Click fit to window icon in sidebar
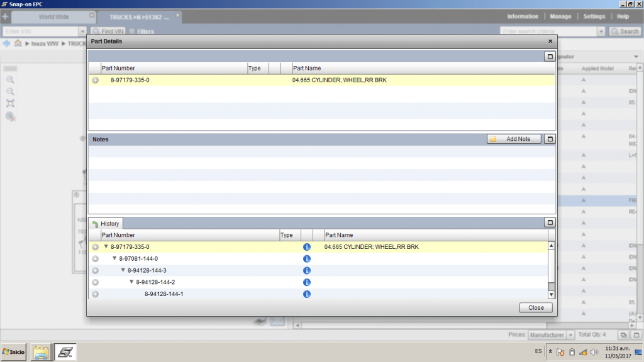This screenshot has height=362, width=644. [10, 104]
